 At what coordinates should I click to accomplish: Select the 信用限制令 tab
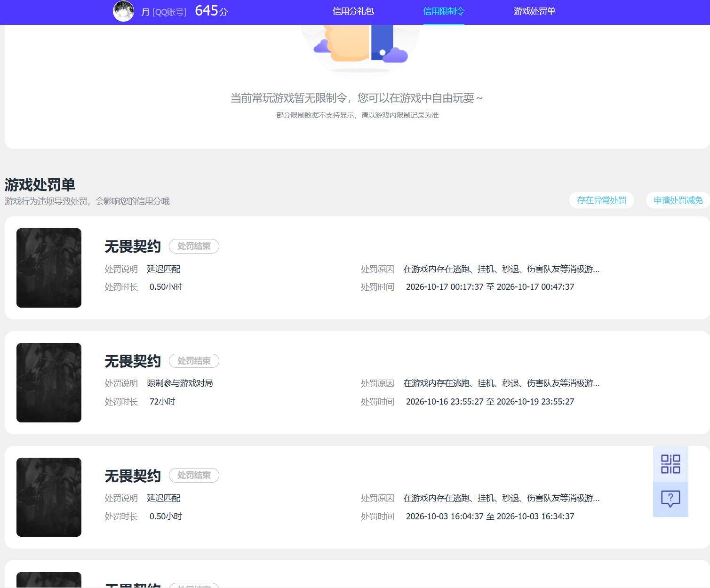[x=444, y=11]
